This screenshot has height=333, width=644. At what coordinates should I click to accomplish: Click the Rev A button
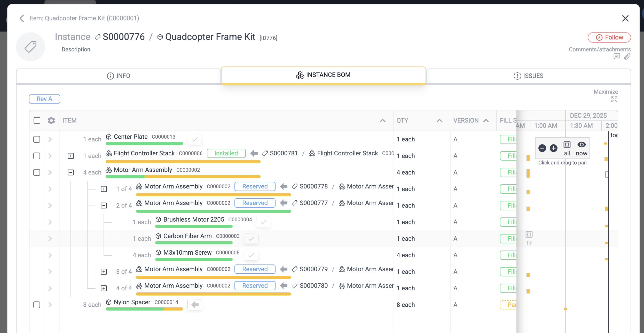pyautogui.click(x=44, y=99)
